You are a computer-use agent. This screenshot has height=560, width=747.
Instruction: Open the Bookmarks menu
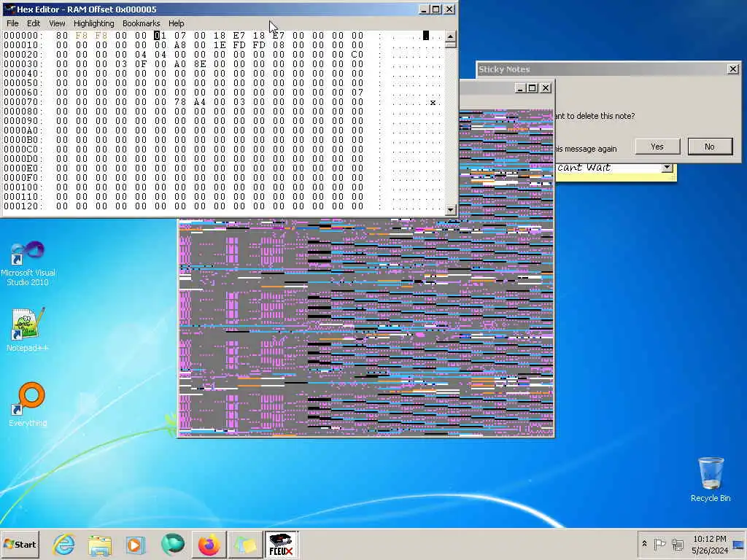(x=141, y=23)
